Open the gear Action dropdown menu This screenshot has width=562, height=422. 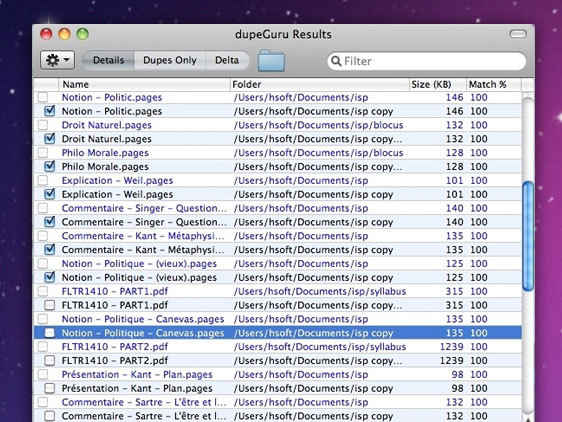point(57,60)
